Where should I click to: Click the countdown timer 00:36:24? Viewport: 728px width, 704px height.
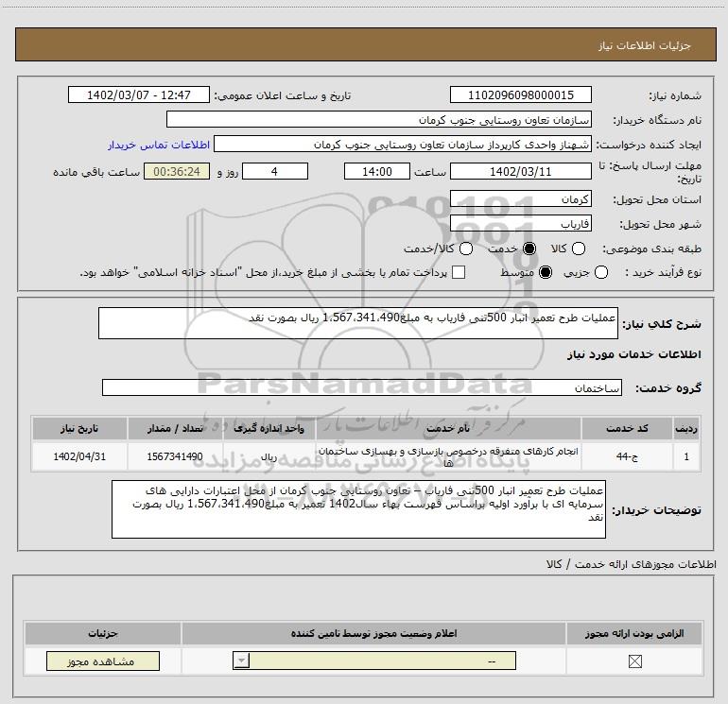pyautogui.click(x=177, y=172)
